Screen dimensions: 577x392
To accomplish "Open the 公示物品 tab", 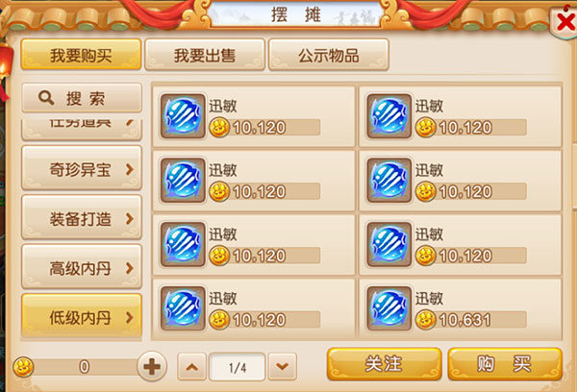I will tap(329, 55).
